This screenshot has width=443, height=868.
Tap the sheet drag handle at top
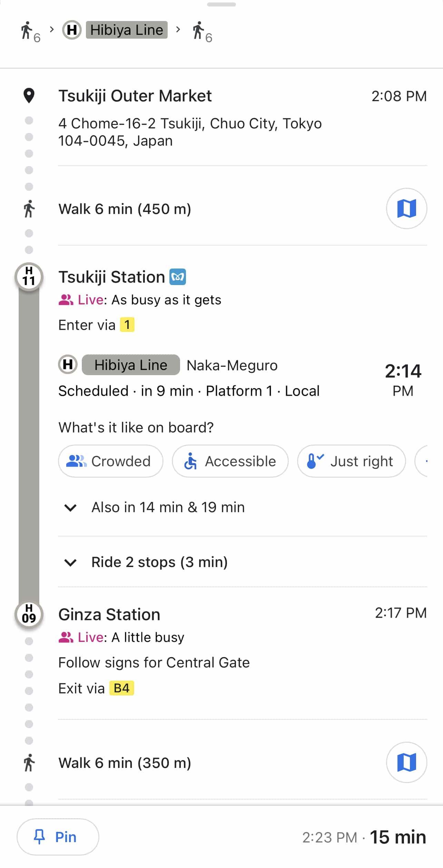point(221,4)
